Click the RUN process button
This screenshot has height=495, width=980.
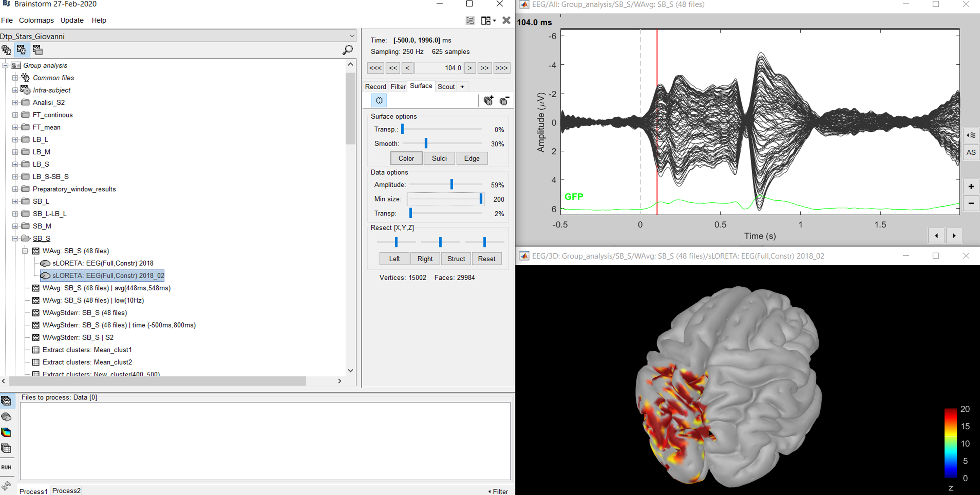[6, 467]
